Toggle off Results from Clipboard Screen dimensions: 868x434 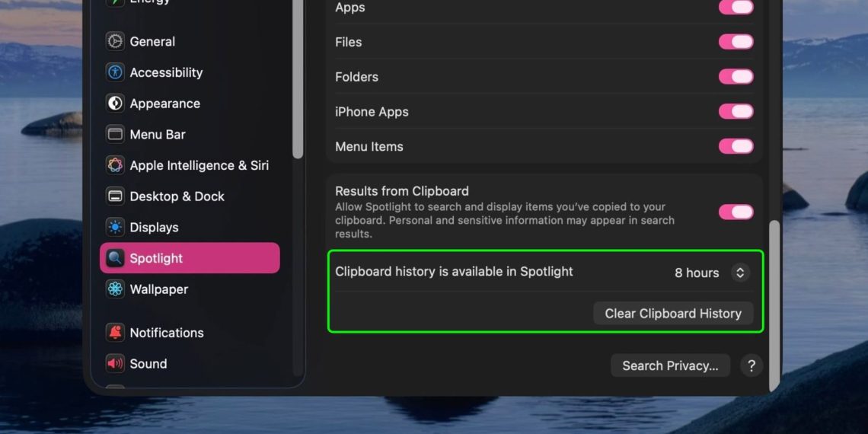click(736, 212)
